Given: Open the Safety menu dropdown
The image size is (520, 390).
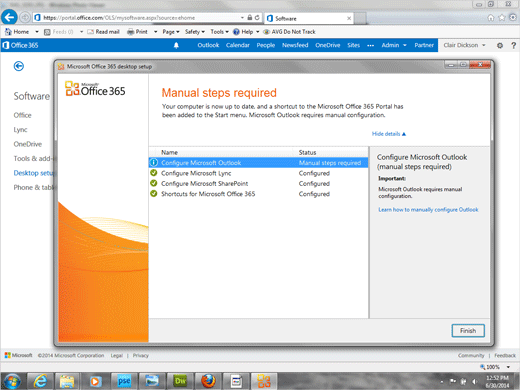Looking at the screenshot, I should pos(195,32).
